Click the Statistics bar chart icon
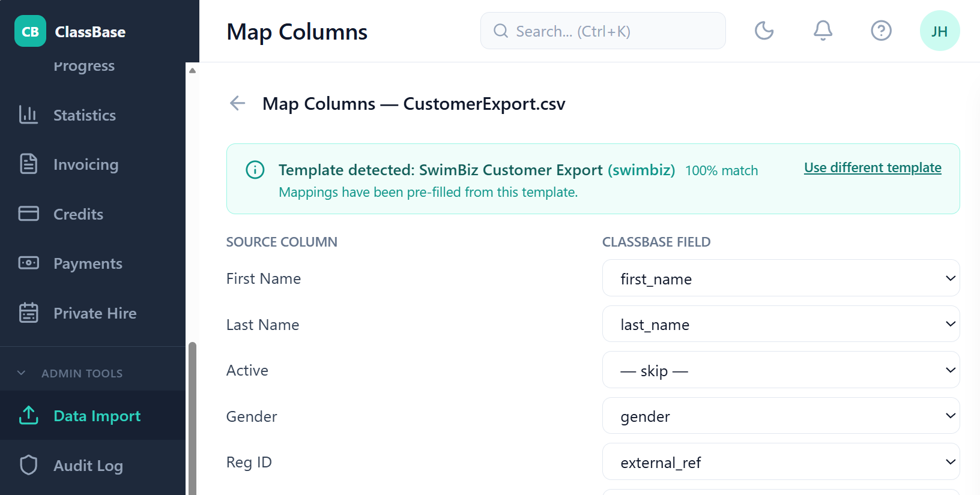Screen dimensions: 980x495 [28, 115]
